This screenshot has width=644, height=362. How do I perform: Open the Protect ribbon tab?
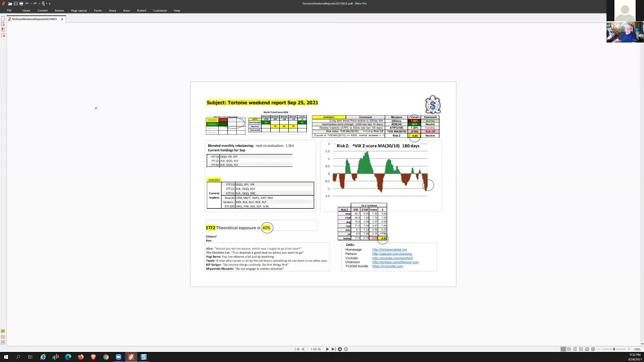pyautogui.click(x=142, y=11)
